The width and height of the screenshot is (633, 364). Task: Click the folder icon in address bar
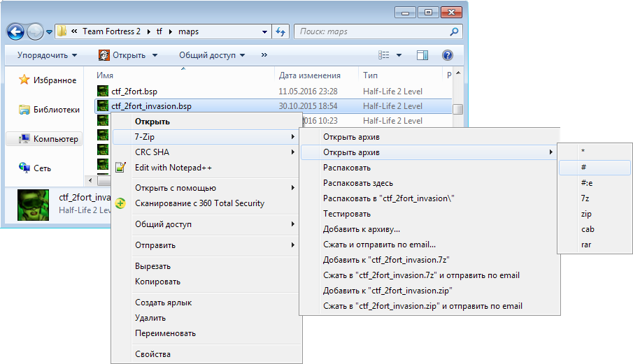click(62, 31)
